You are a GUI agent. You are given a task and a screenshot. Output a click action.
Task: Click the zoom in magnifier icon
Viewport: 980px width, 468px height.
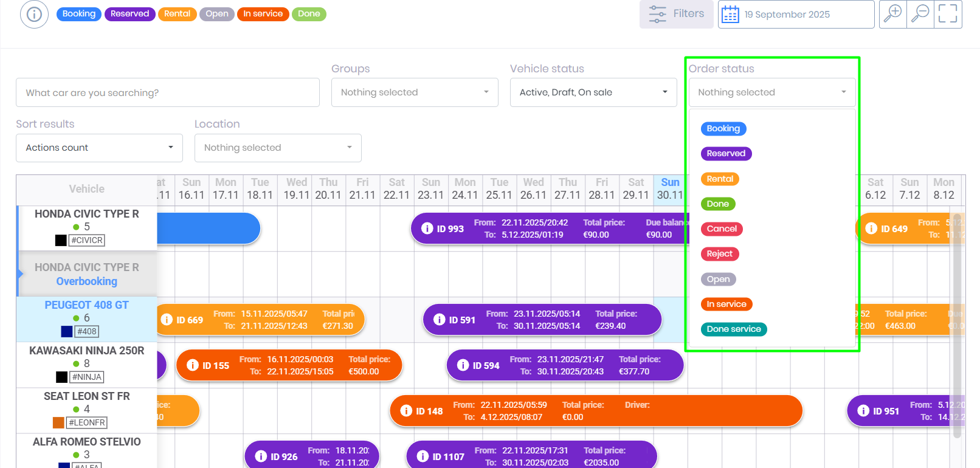(892, 14)
